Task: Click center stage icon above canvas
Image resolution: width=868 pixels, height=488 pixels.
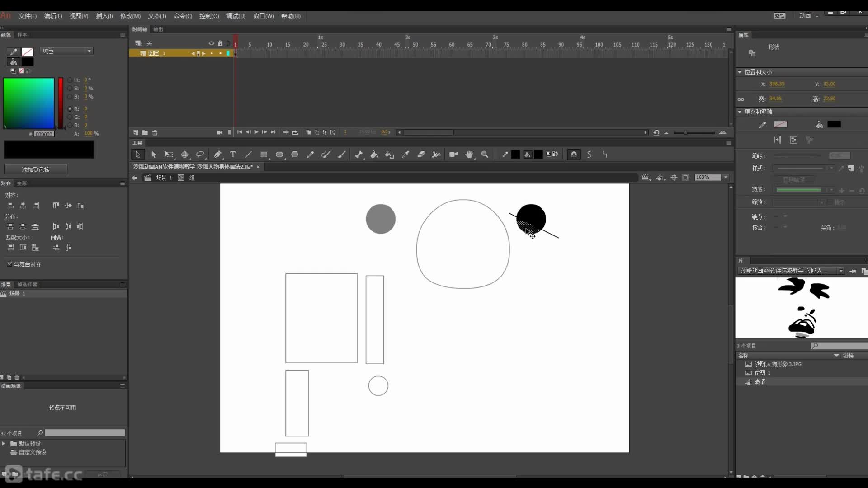Action: [674, 178]
